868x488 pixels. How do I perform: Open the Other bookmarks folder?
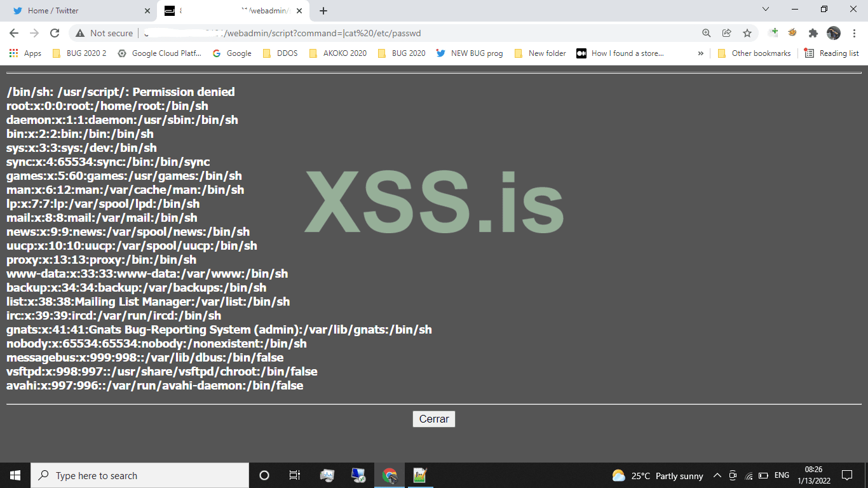click(754, 53)
